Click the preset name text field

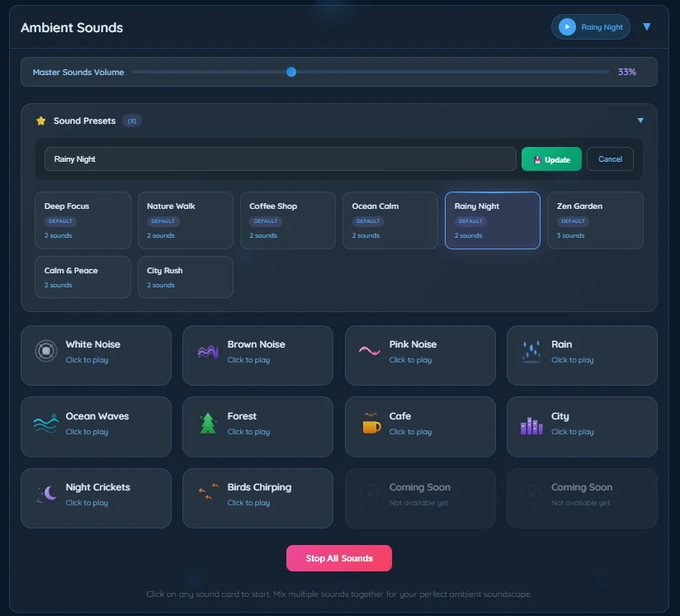(281, 159)
